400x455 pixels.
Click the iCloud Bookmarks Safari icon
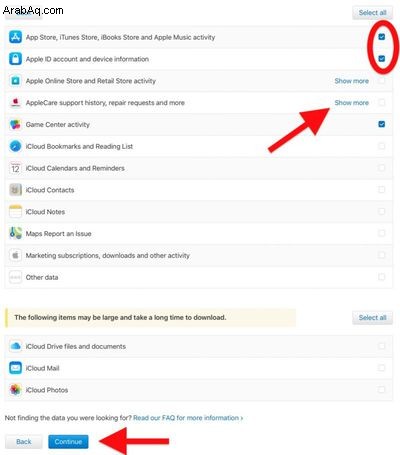point(15,146)
